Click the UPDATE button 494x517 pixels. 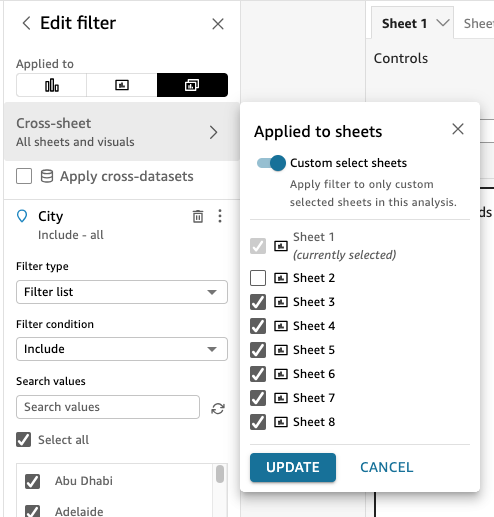(293, 467)
